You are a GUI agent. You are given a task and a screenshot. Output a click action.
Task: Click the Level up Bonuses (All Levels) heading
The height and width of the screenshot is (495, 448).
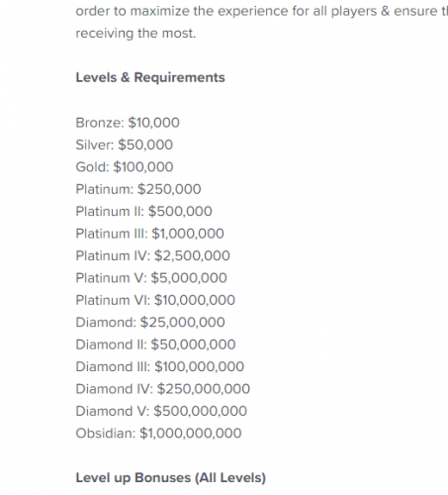(171, 478)
